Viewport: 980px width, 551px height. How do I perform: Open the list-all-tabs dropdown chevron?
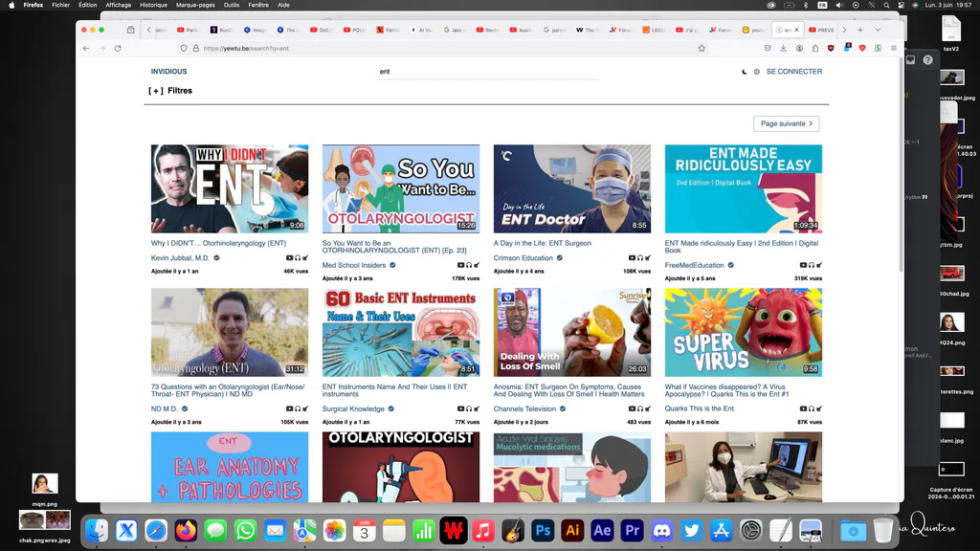click(x=878, y=30)
